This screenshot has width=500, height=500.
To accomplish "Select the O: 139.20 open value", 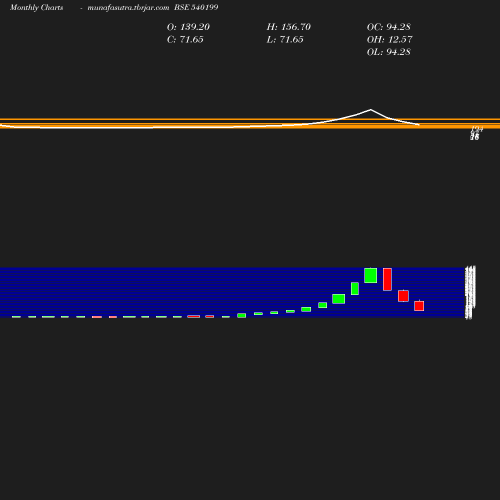I will [188, 27].
